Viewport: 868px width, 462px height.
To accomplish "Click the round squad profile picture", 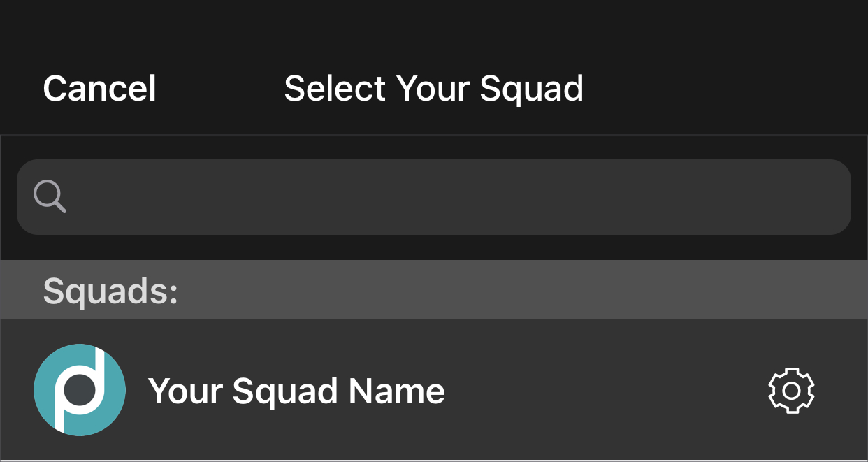I will 80,390.
